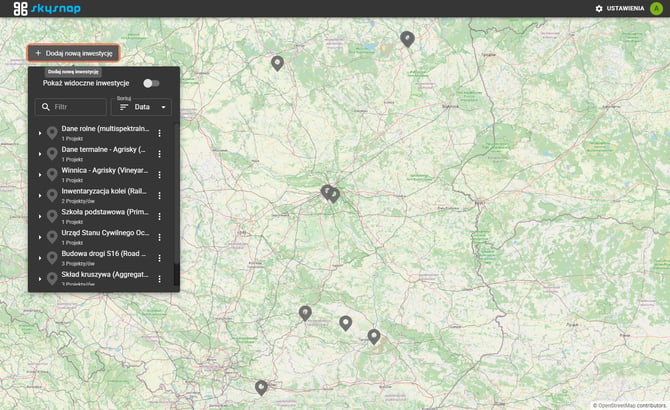
Task: Click pin icon of Szkoła podstawowa row
Action: [52, 217]
